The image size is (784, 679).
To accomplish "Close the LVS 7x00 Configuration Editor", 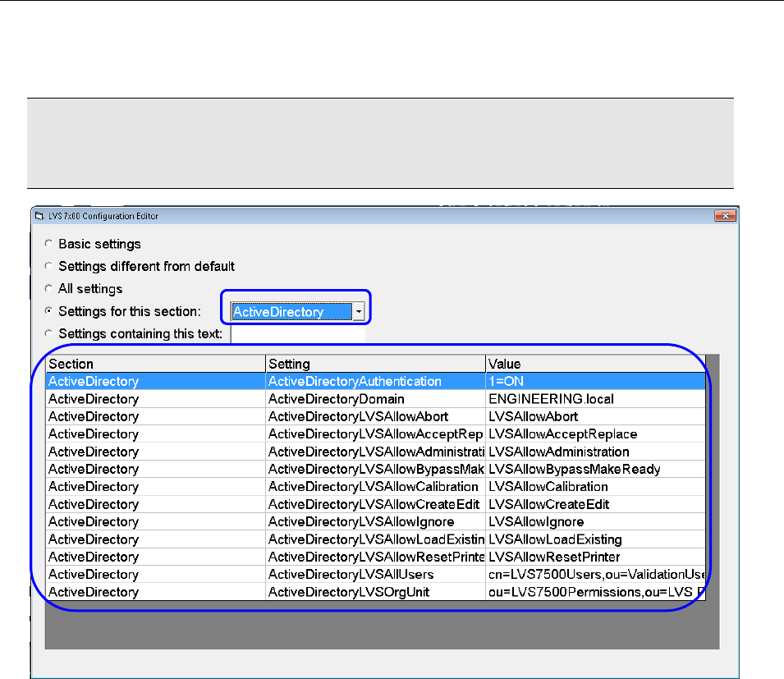I will (725, 215).
